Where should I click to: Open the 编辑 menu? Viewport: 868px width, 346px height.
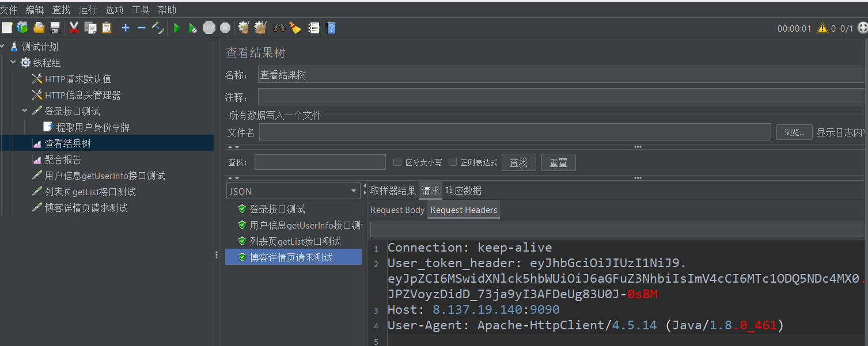tap(35, 10)
